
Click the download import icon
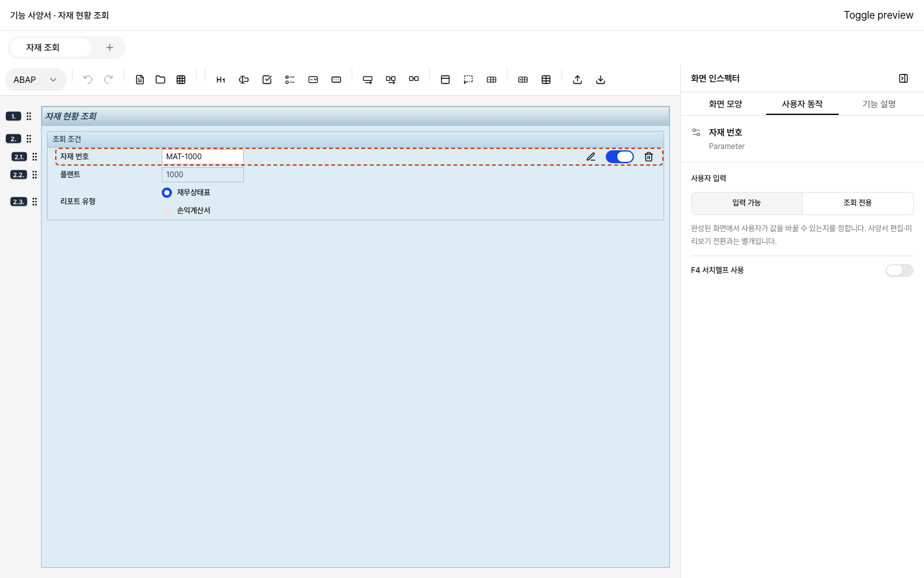tap(601, 80)
